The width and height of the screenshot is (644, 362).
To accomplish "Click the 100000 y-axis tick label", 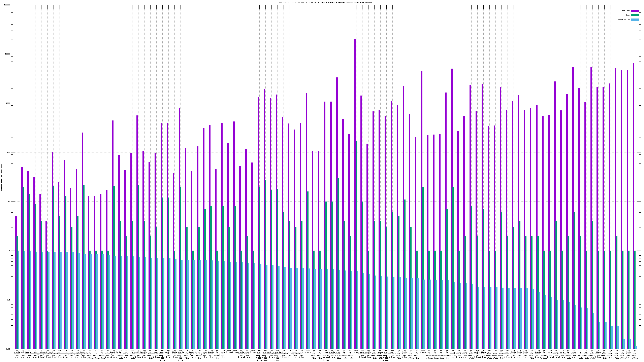I will (x=7, y=5).
